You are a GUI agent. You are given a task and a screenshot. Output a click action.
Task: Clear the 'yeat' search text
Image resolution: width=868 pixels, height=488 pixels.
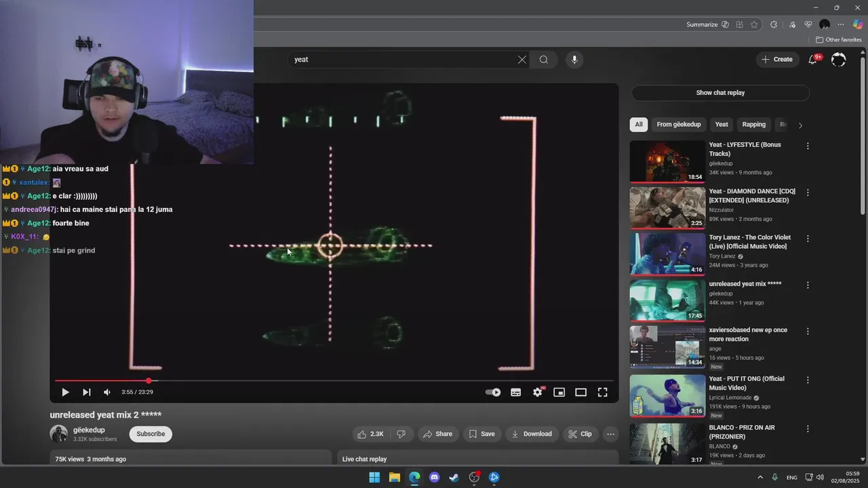click(x=522, y=60)
